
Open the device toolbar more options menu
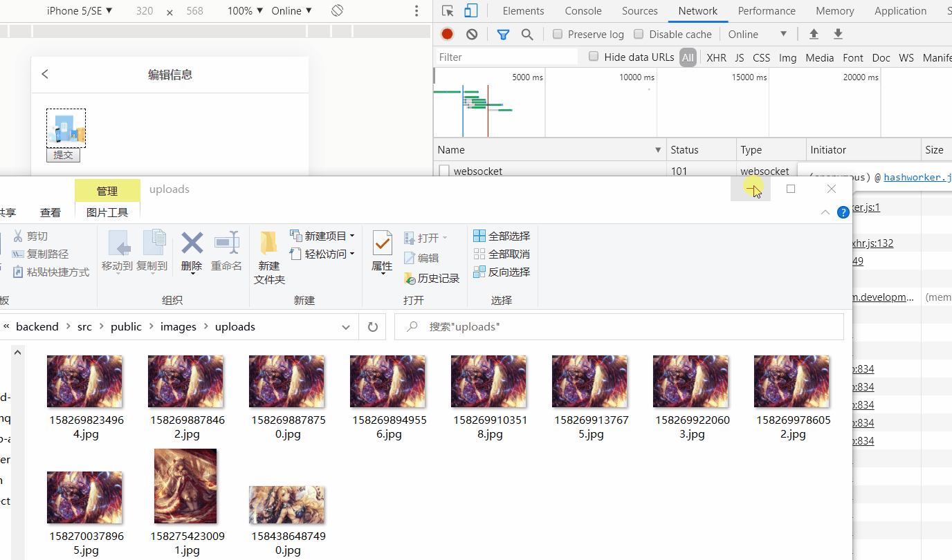(416, 11)
